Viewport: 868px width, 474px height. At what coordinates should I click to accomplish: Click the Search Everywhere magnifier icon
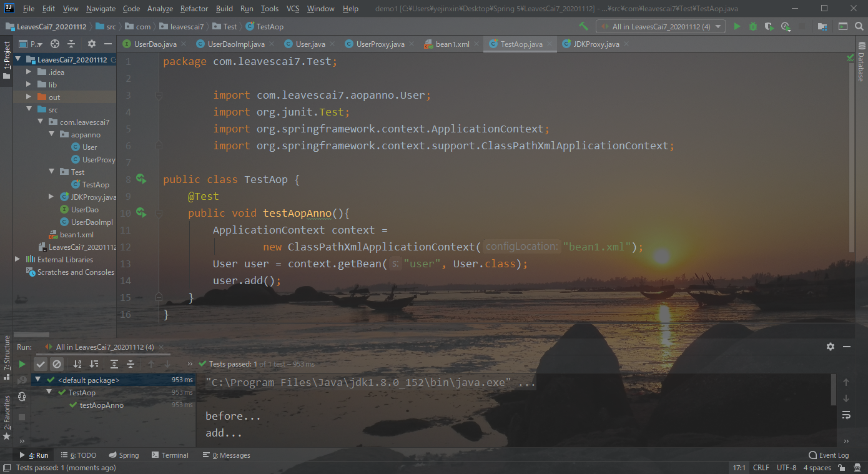tap(859, 26)
